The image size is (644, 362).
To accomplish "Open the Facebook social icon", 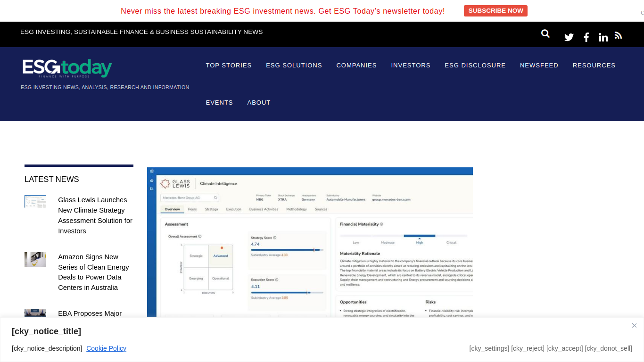I will [586, 37].
